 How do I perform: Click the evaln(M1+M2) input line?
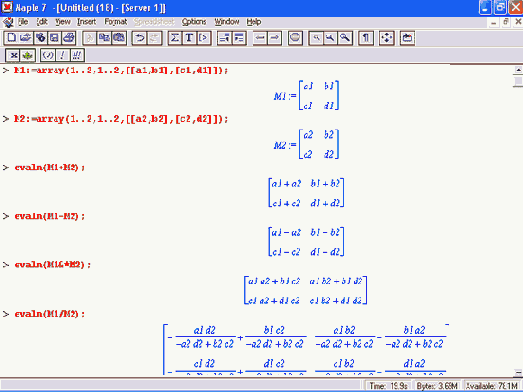(49, 167)
